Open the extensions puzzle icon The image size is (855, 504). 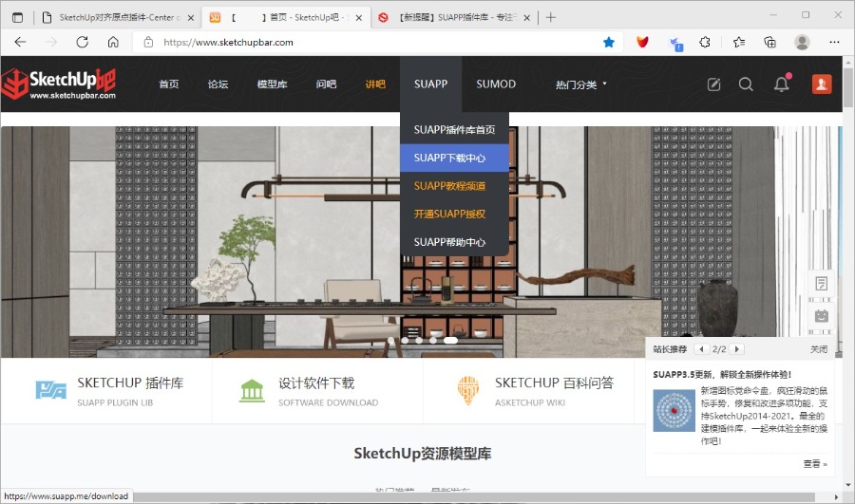(x=705, y=42)
